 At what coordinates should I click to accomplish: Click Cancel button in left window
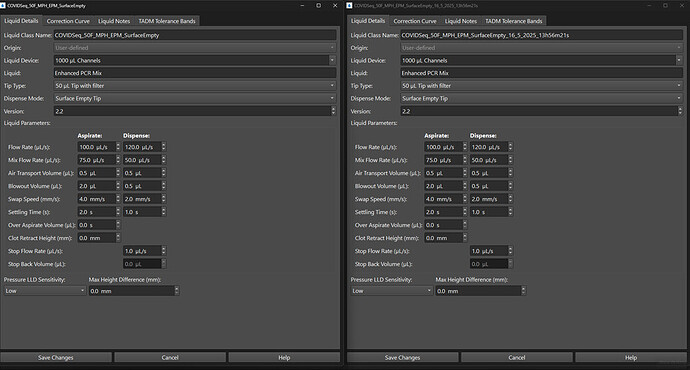pyautogui.click(x=170, y=357)
